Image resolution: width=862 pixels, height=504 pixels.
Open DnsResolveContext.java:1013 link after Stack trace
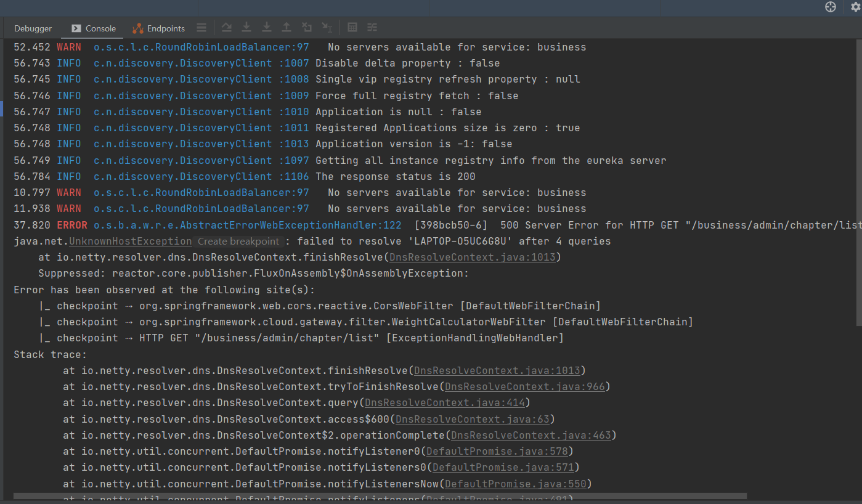(497, 371)
